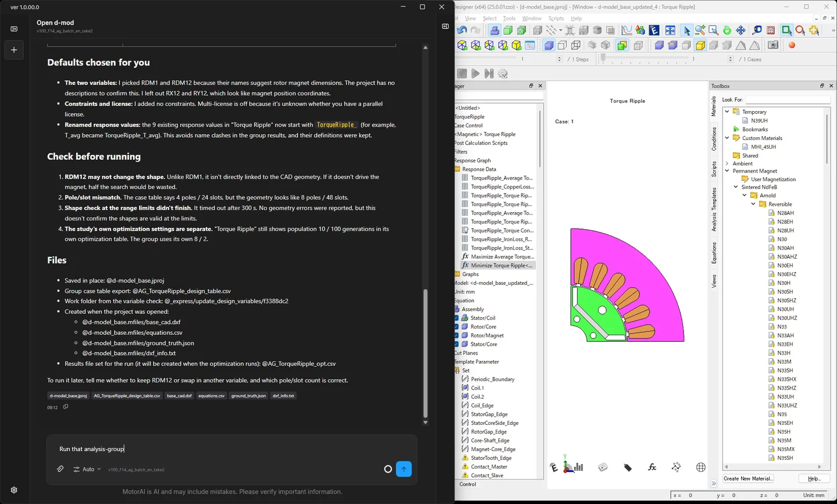This screenshot has width=837, height=504.
Task: Click the fit-to-window icon in toolbar
Action: (x=670, y=30)
